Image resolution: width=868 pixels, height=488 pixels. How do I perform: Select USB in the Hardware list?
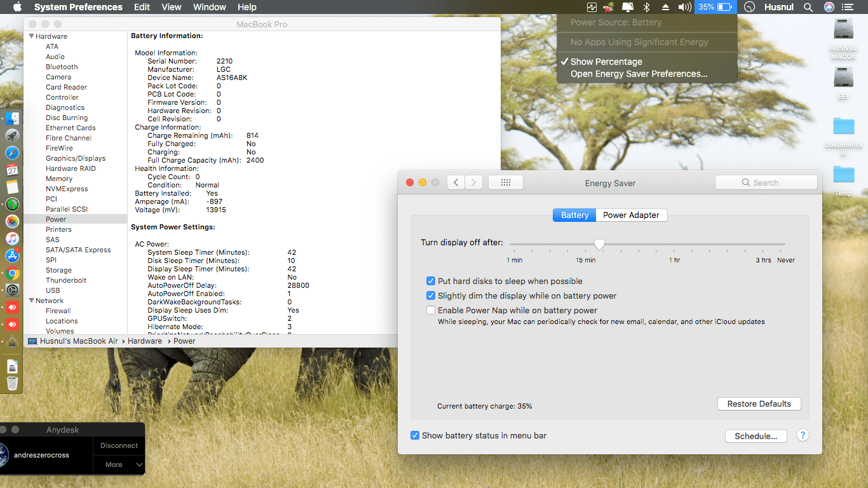tap(53, 290)
